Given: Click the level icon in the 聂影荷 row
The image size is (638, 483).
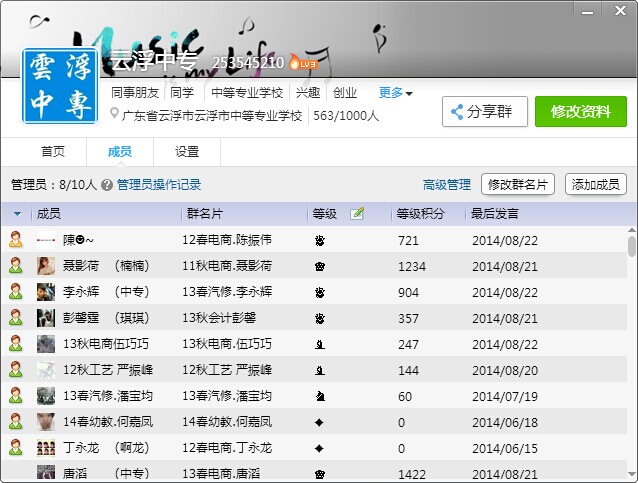Looking at the screenshot, I should point(320,267).
